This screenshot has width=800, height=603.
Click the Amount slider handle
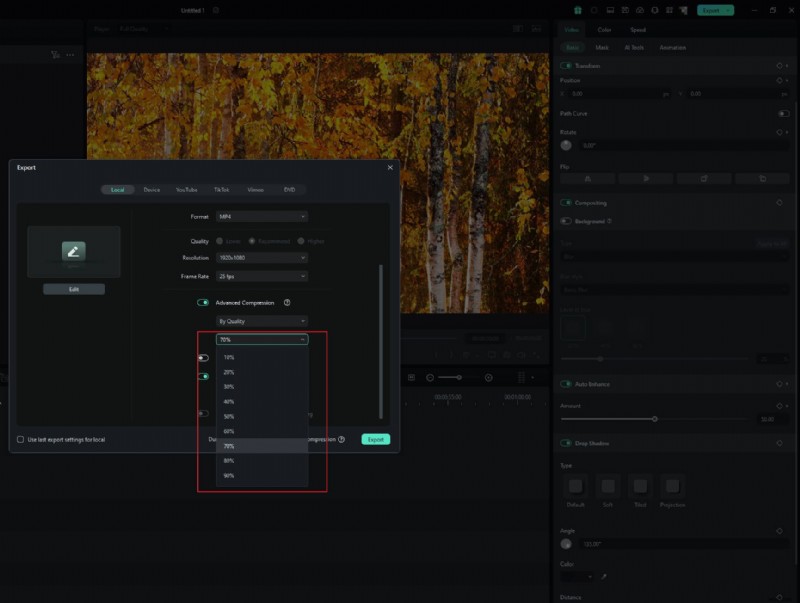pos(655,419)
